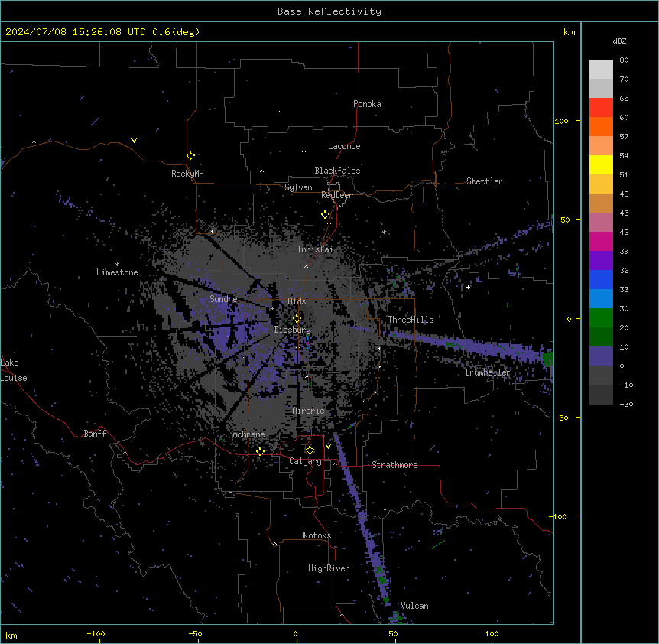This screenshot has height=644, width=659.
Task: Click the yellow V marker northeast of Calgary
Action: (328, 447)
